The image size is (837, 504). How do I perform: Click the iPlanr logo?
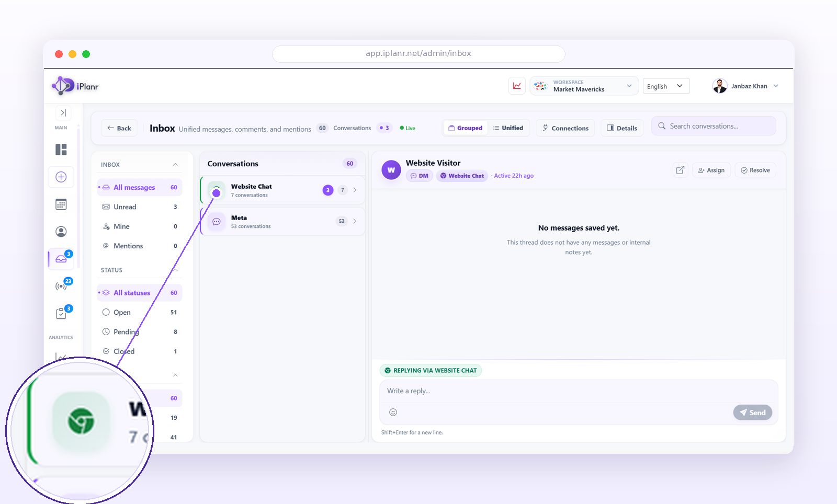pyautogui.click(x=75, y=86)
